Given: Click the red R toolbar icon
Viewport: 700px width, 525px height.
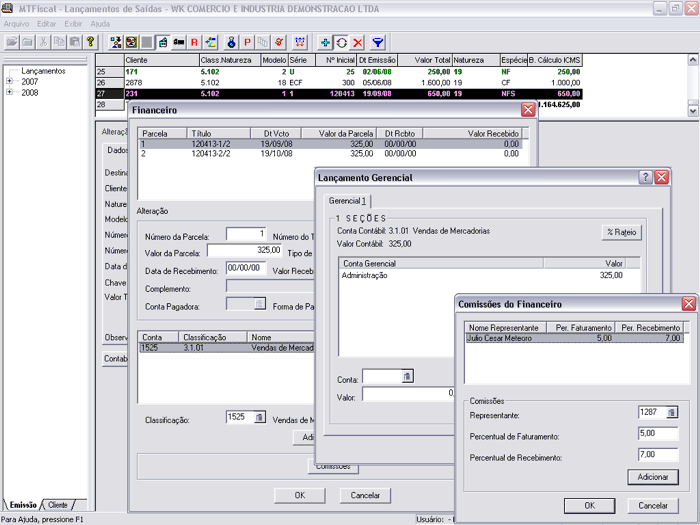Looking at the screenshot, I should click(x=194, y=42).
